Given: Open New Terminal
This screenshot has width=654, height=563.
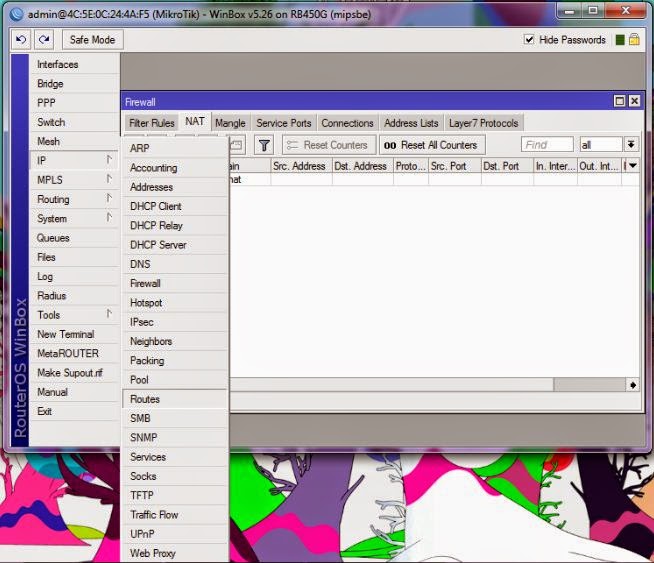Looking at the screenshot, I should tap(75, 334).
